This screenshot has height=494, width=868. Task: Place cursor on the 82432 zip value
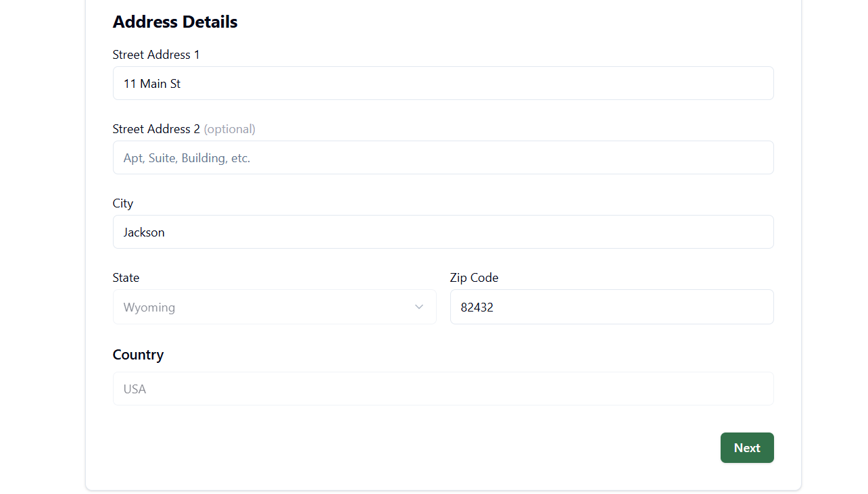click(477, 307)
